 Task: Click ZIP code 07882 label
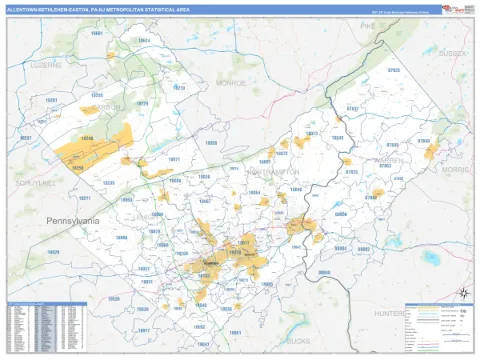click(371, 197)
